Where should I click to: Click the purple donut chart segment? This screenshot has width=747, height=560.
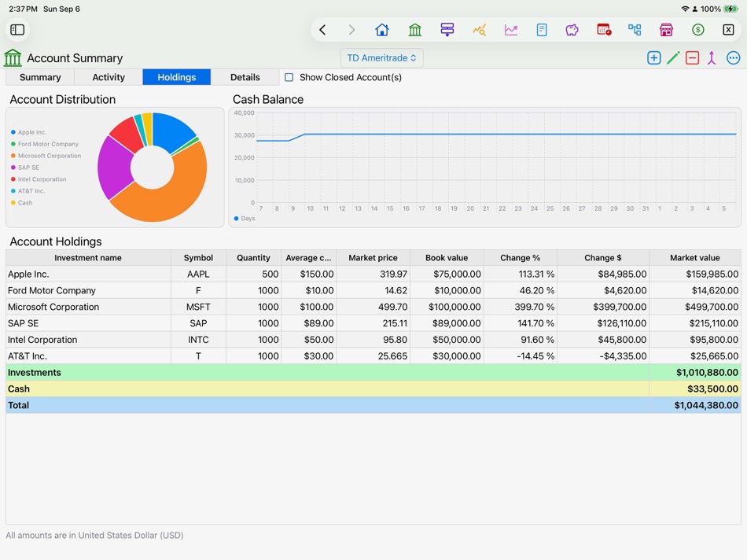pos(114,168)
